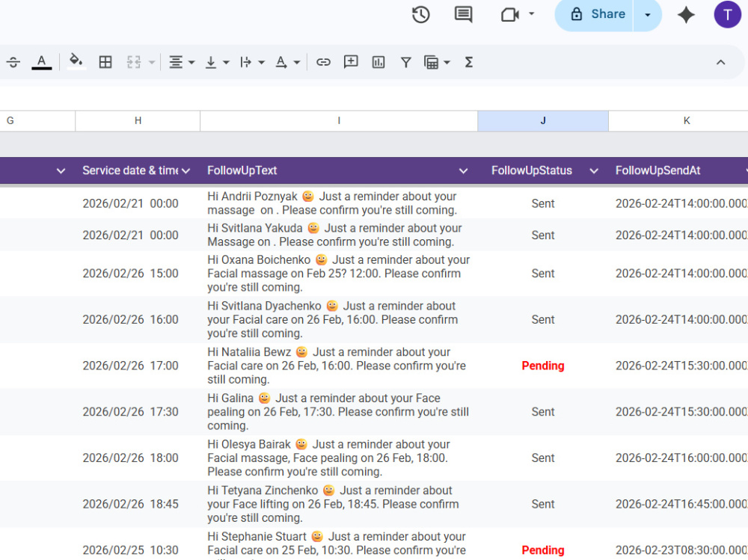This screenshot has height=560, width=748.
Task: Start a video call with camera icon
Action: click(510, 15)
